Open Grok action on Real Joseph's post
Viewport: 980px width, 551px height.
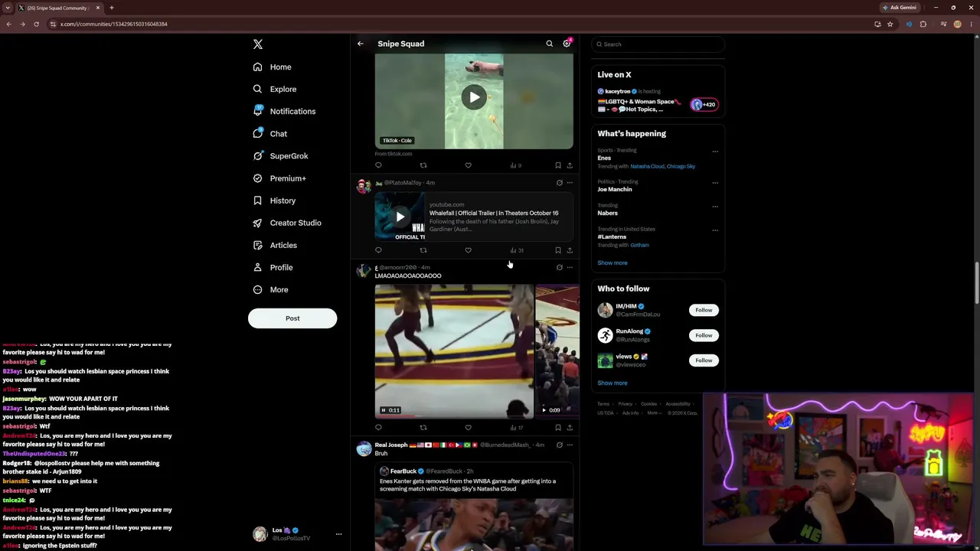559,445
